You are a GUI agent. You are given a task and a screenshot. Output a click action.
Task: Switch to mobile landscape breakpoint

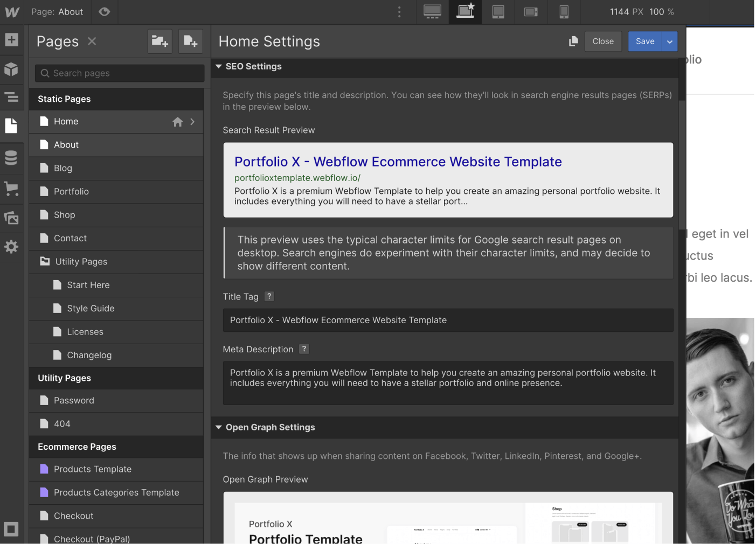[531, 12]
